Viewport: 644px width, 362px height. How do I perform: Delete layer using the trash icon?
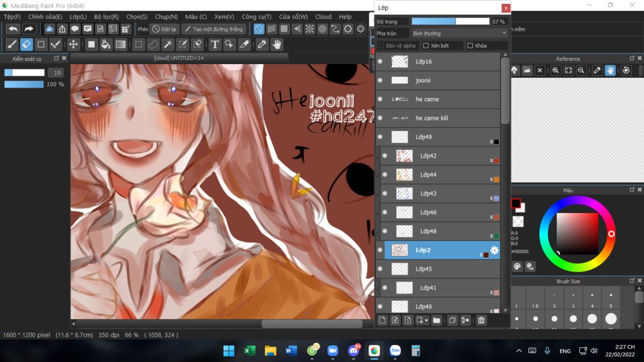pyautogui.click(x=481, y=321)
